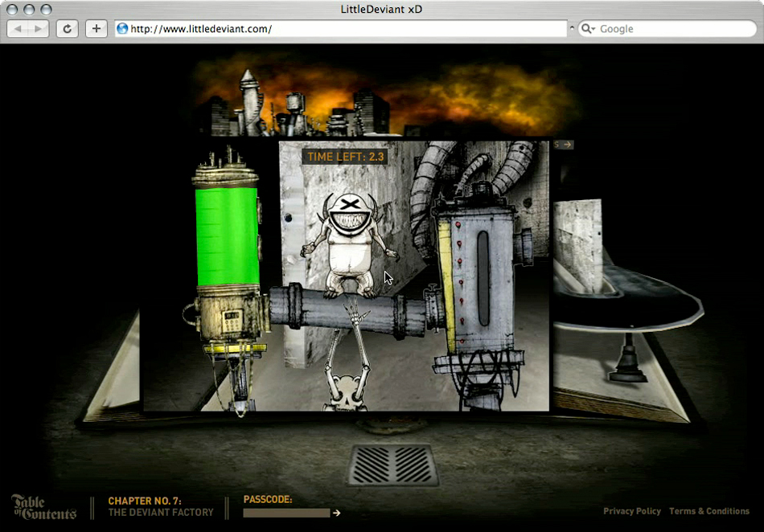Open the Privacy Policy link
This screenshot has height=532, width=764.
631,511
